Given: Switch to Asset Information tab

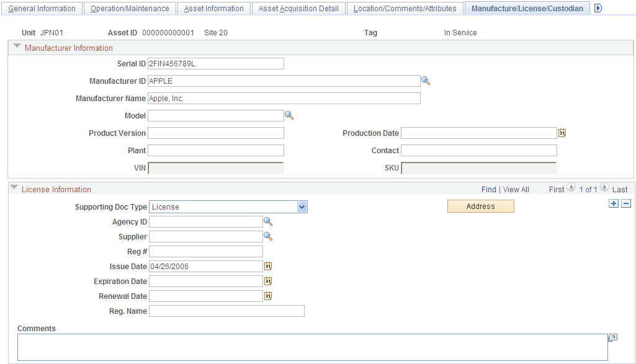Looking at the screenshot, I should point(213,9).
